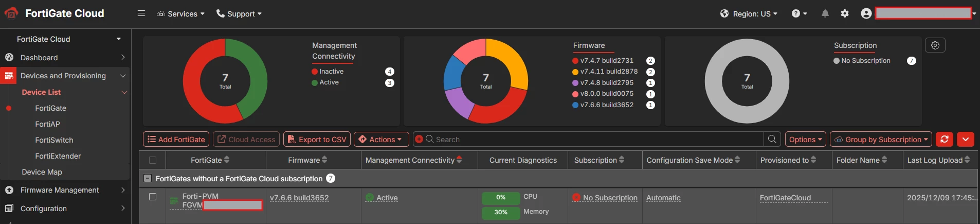
Task: Open the Device List menu item
Action: 41,92
